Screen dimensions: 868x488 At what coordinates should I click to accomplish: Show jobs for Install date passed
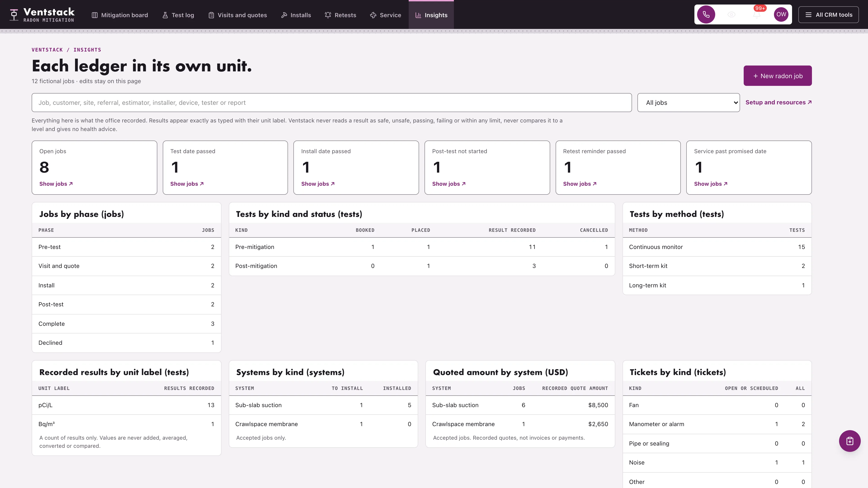[x=318, y=184]
